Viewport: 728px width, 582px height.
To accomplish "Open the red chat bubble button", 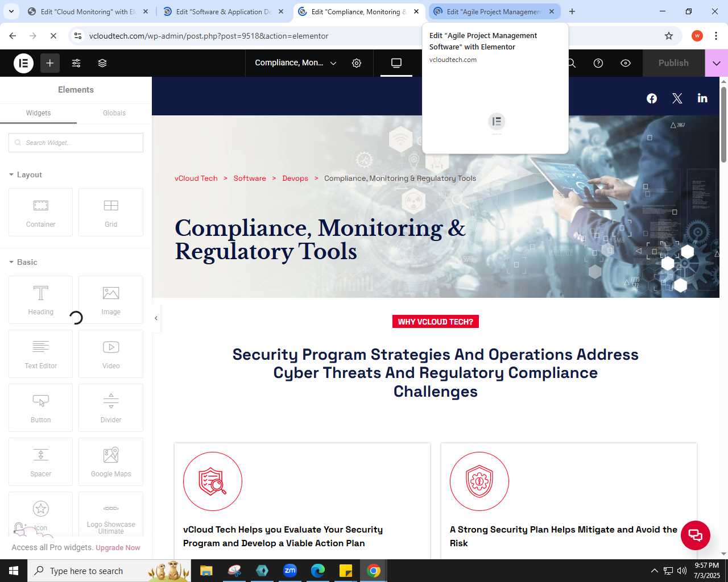I will pyautogui.click(x=696, y=535).
